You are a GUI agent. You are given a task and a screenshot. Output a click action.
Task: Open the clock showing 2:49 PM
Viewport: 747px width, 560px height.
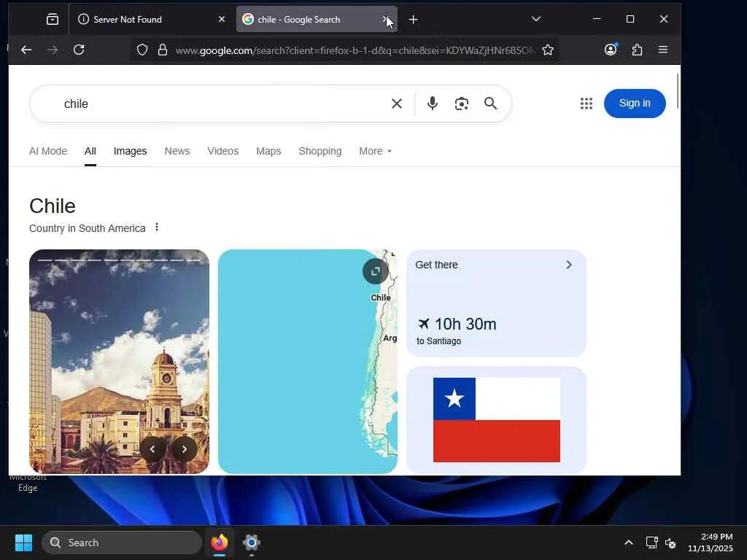click(711, 542)
